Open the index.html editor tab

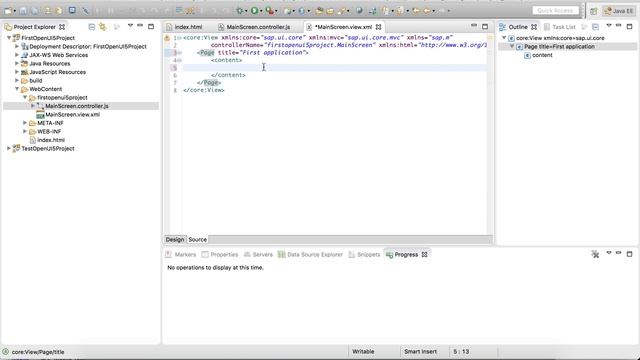point(188,27)
